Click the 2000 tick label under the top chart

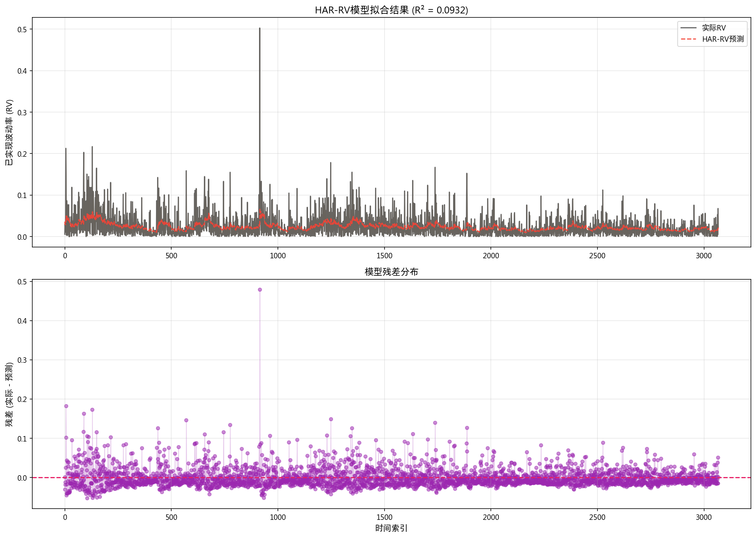(490, 255)
